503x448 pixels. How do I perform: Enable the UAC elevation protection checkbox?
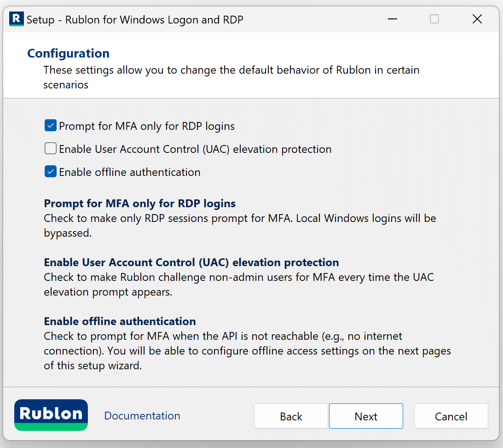pyautogui.click(x=50, y=149)
